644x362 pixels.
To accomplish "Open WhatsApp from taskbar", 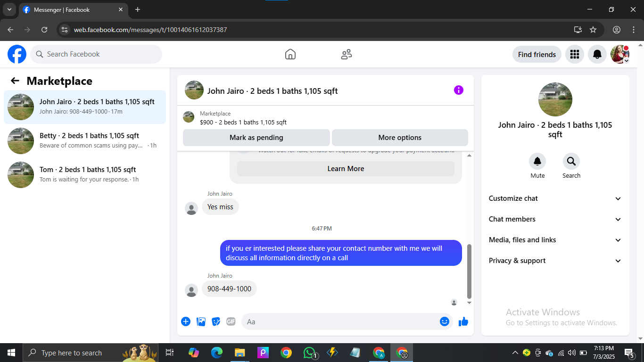I will 309,353.
